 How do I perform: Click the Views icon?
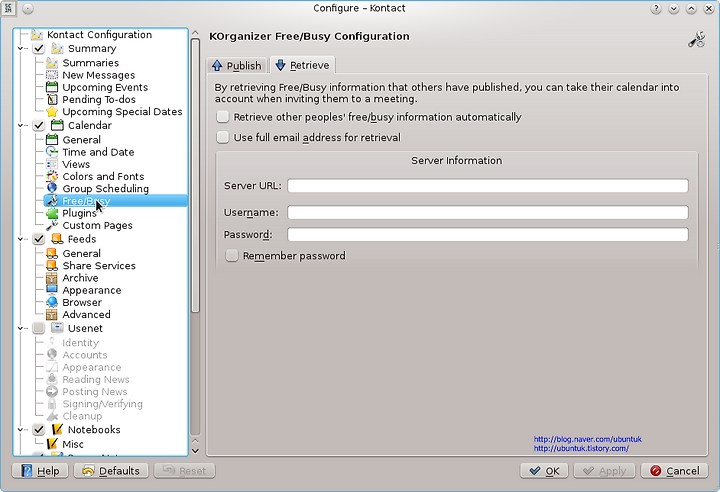pos(52,164)
